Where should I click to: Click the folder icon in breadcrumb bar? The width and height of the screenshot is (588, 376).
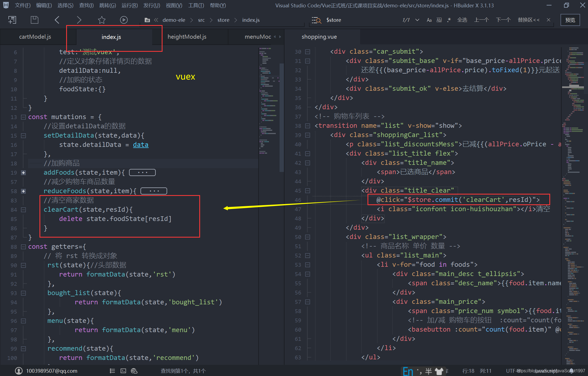click(x=147, y=20)
